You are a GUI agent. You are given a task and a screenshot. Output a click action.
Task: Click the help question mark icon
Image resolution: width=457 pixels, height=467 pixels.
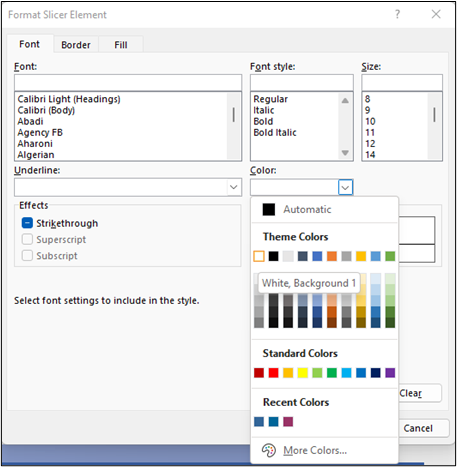[397, 14]
